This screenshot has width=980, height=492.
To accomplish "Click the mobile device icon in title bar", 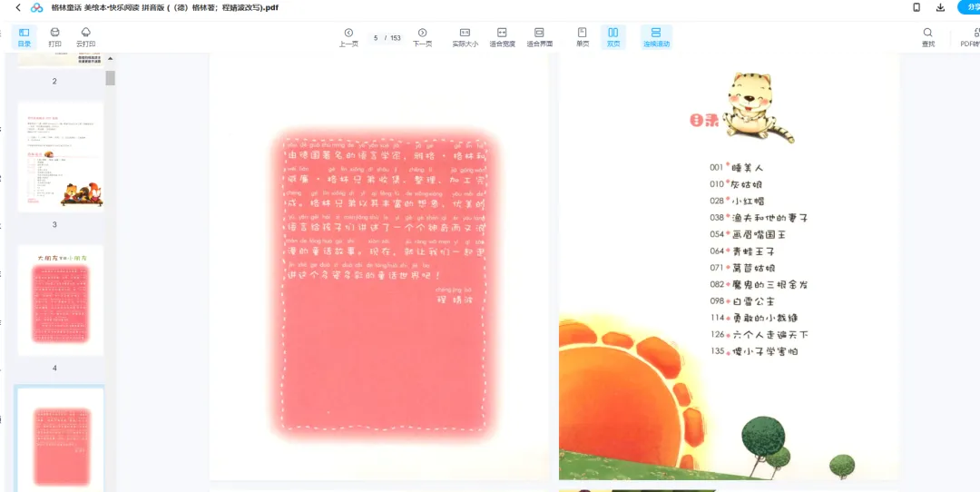I will (916, 7).
